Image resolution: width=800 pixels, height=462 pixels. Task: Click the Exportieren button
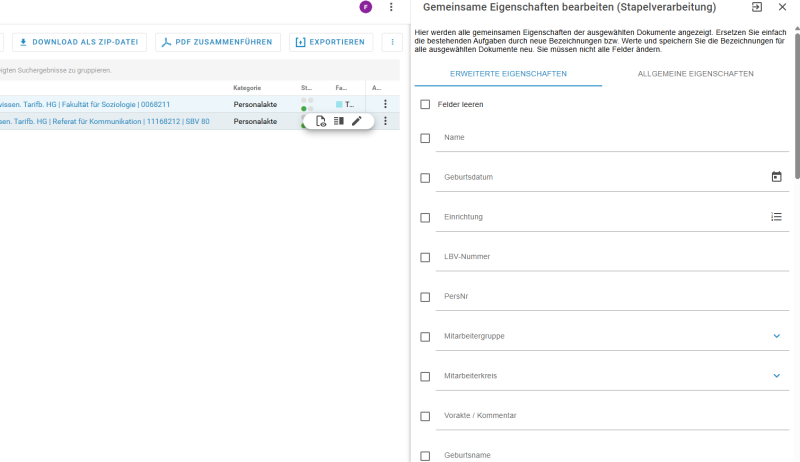[x=331, y=42]
